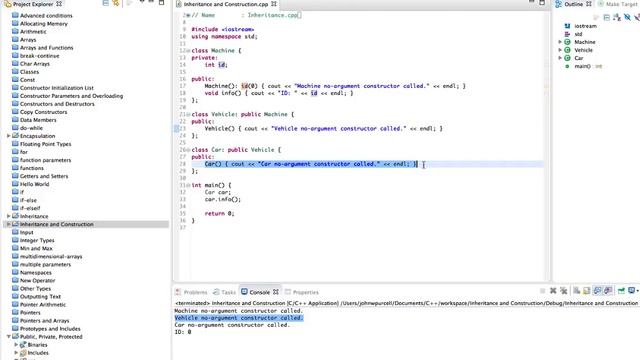Maximize the editor area

(x=542, y=2)
